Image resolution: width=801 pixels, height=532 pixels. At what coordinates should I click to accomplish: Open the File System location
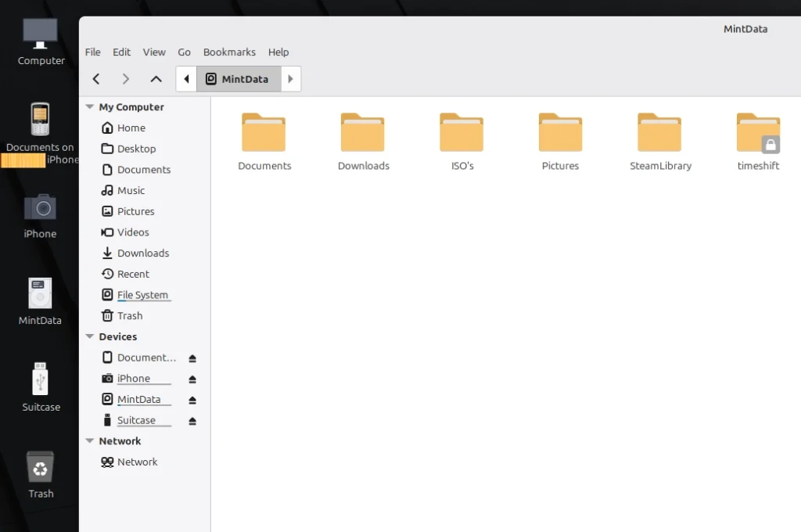click(142, 294)
